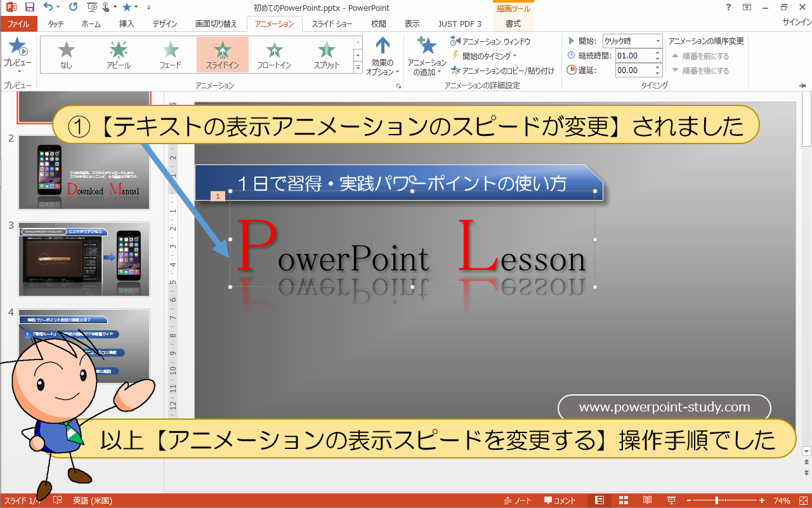This screenshot has height=508, width=812.
Task: Open 効果のオプション effect options
Action: click(383, 56)
